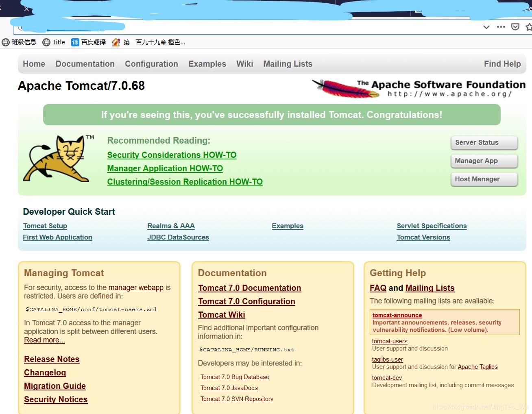Click the Manager App button
The height and width of the screenshot is (414, 532).
484,161
